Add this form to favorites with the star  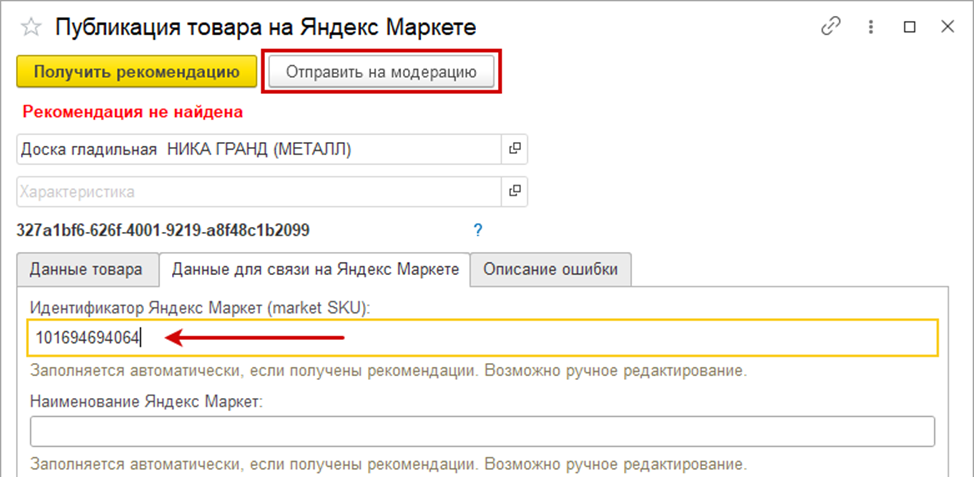[30, 27]
